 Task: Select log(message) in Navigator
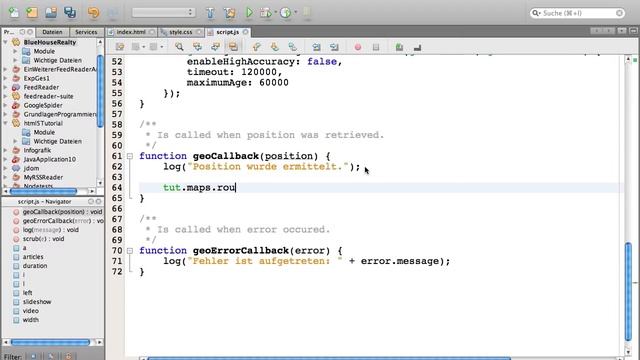pos(51,229)
